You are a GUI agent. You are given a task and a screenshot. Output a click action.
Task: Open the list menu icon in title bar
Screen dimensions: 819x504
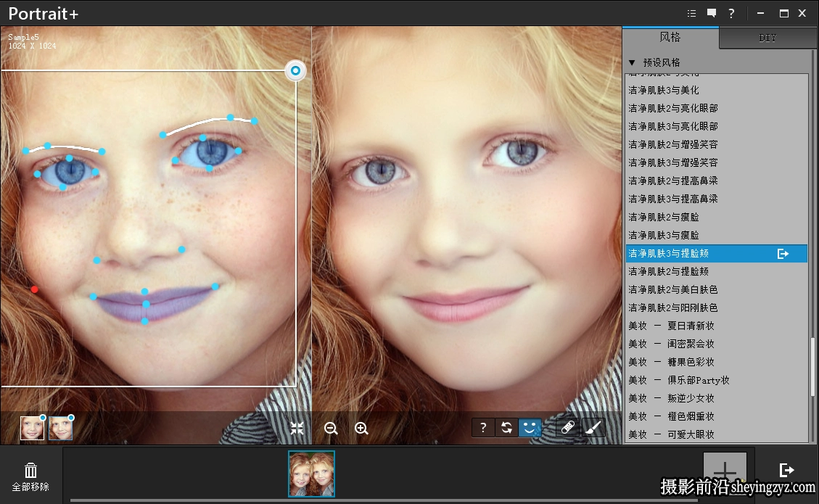[x=691, y=14]
